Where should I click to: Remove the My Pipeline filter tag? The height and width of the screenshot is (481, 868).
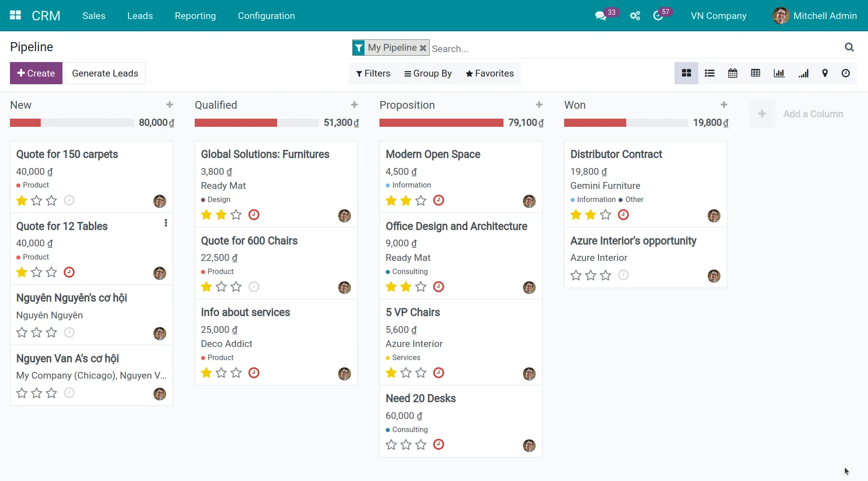tap(422, 47)
